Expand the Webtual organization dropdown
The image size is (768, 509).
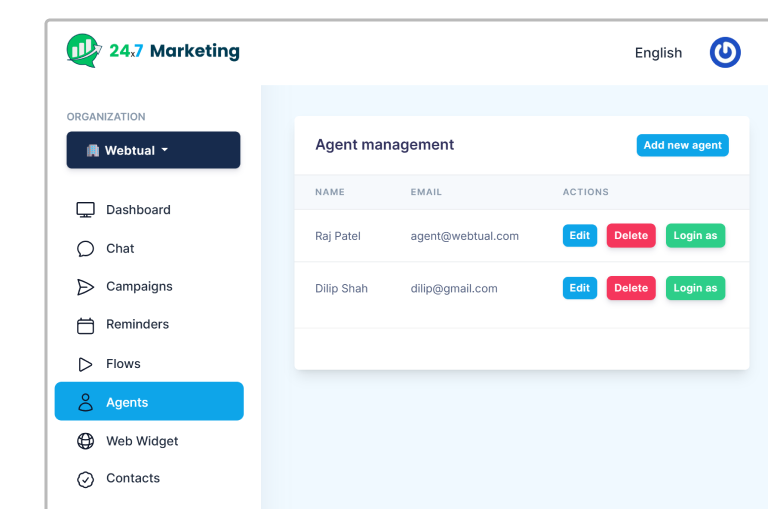point(153,150)
